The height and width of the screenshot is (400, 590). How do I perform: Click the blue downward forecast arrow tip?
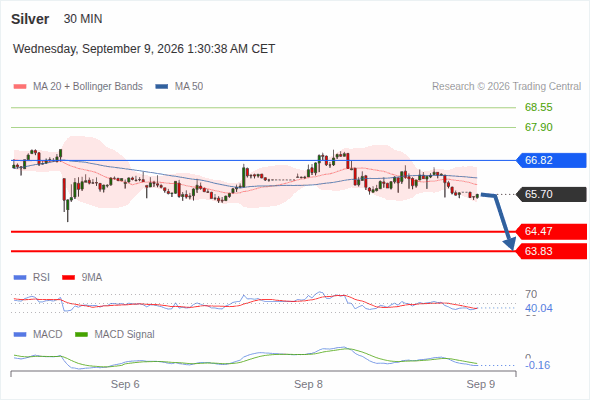pos(512,246)
